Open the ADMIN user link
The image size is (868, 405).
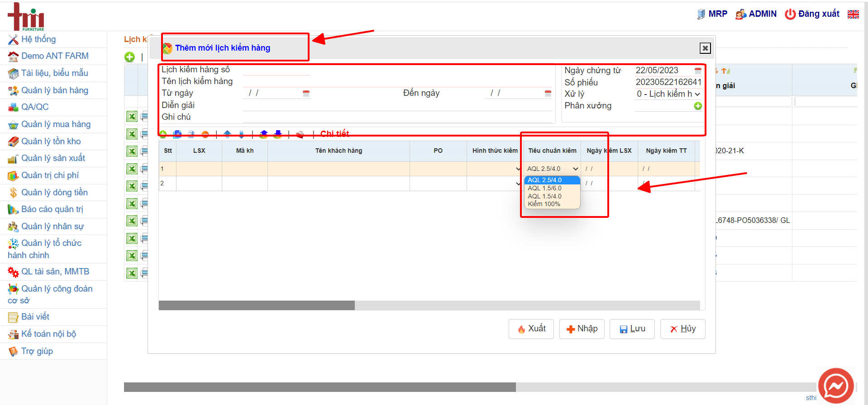(x=756, y=14)
